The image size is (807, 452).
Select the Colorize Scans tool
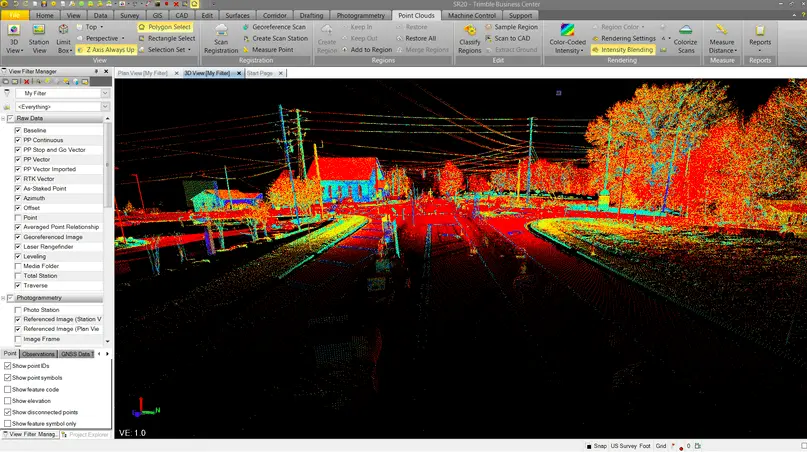(x=685, y=38)
